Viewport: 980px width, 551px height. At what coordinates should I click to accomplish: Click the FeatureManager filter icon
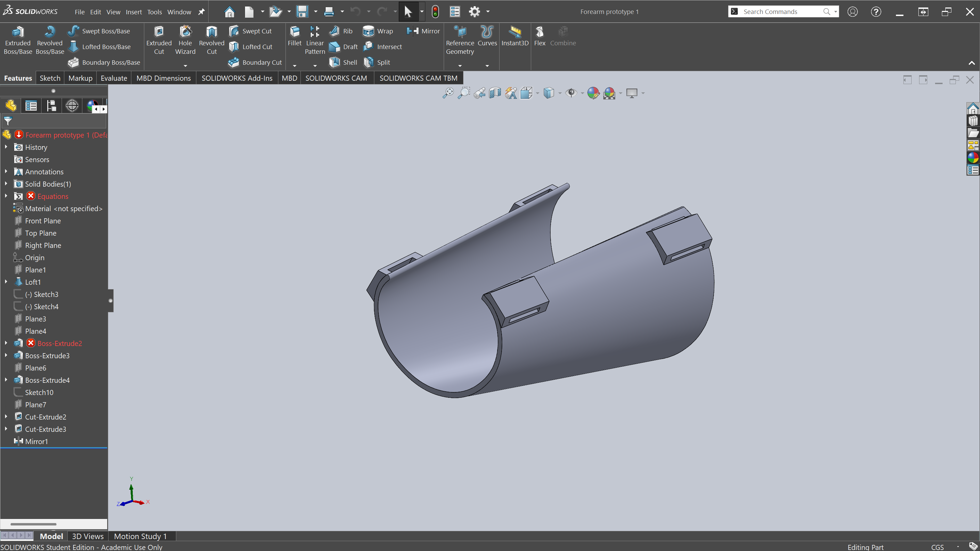coord(8,121)
